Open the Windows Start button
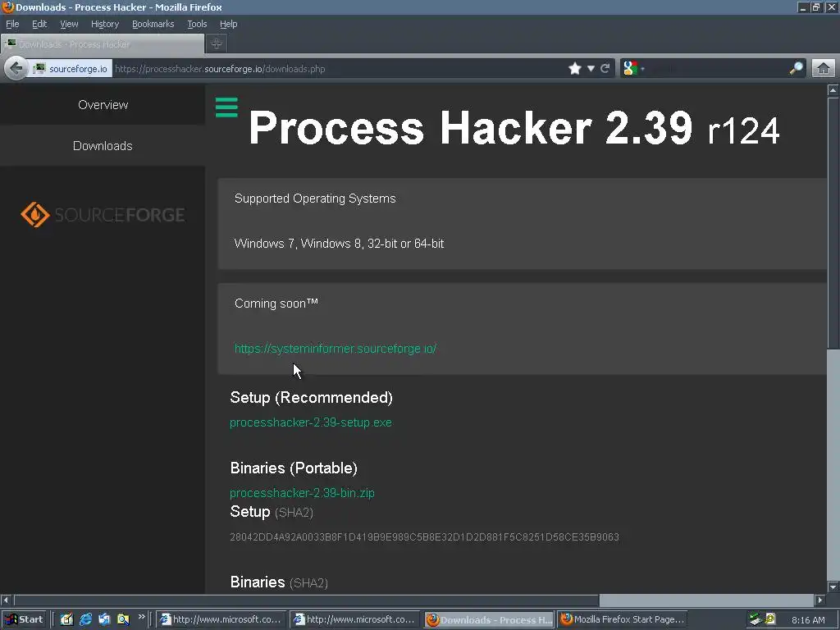The height and width of the screenshot is (630, 840). [24, 619]
